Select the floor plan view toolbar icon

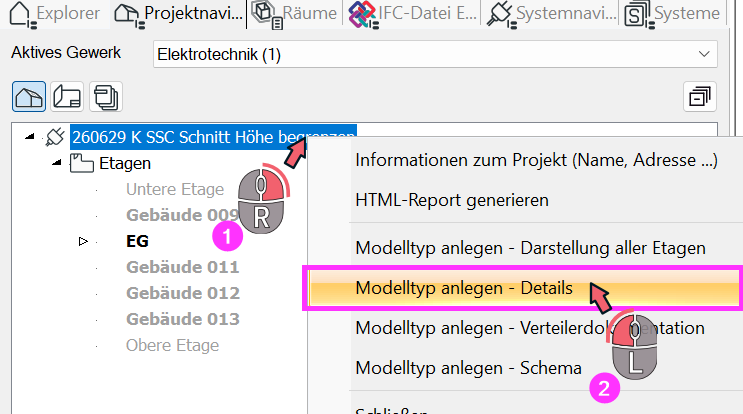click(x=67, y=97)
